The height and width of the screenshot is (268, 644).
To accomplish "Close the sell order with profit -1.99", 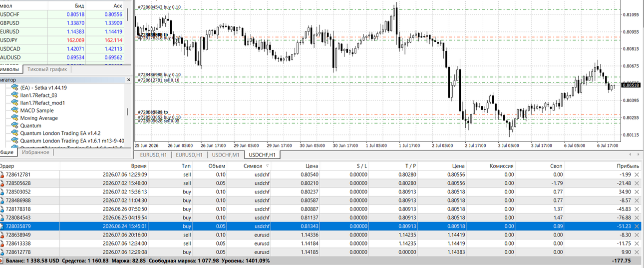I will (x=637, y=175).
